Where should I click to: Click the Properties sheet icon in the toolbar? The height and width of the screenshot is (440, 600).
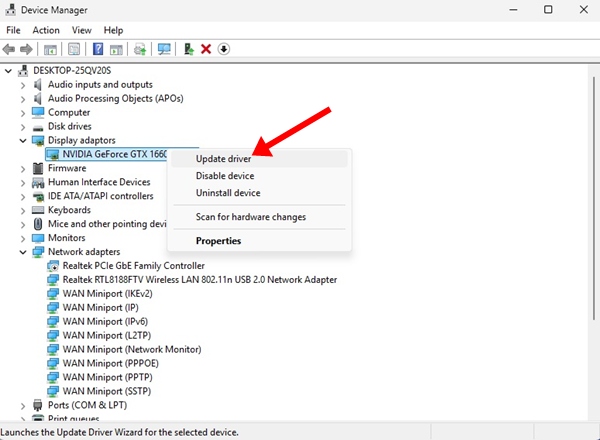74,49
